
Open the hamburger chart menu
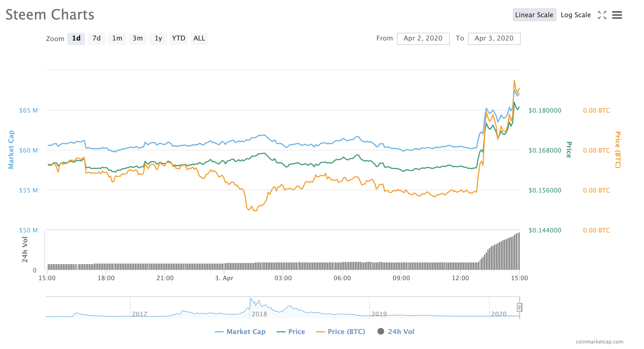617,15
